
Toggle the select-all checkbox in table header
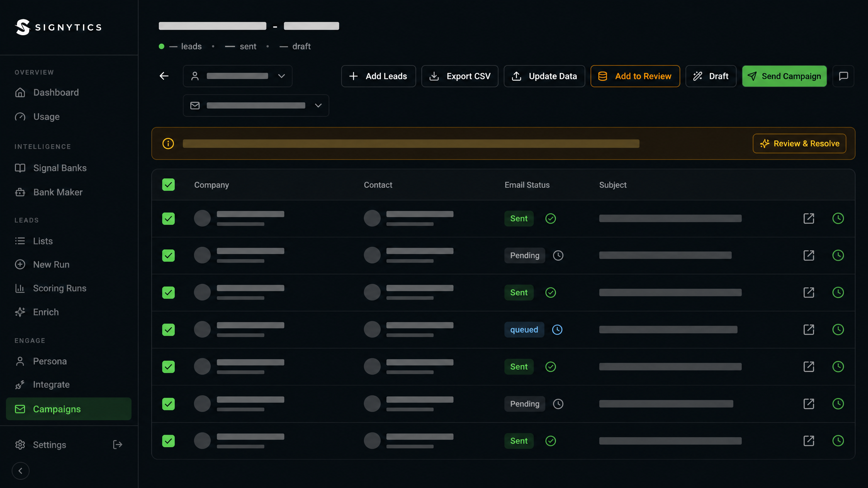[168, 185]
